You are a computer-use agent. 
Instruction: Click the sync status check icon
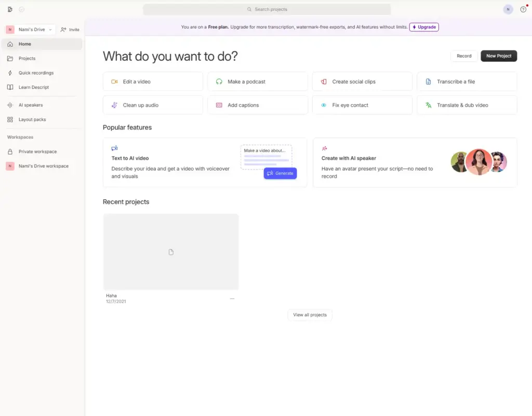(22, 9)
